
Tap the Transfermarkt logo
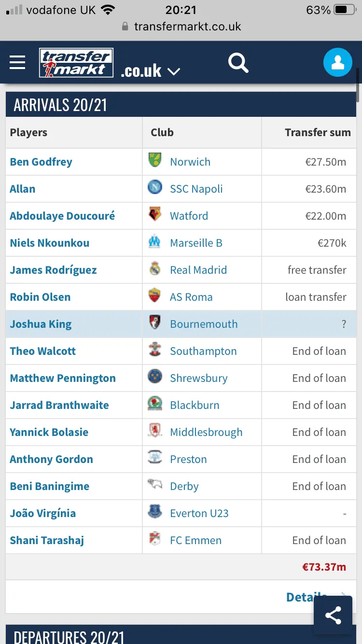tap(76, 63)
